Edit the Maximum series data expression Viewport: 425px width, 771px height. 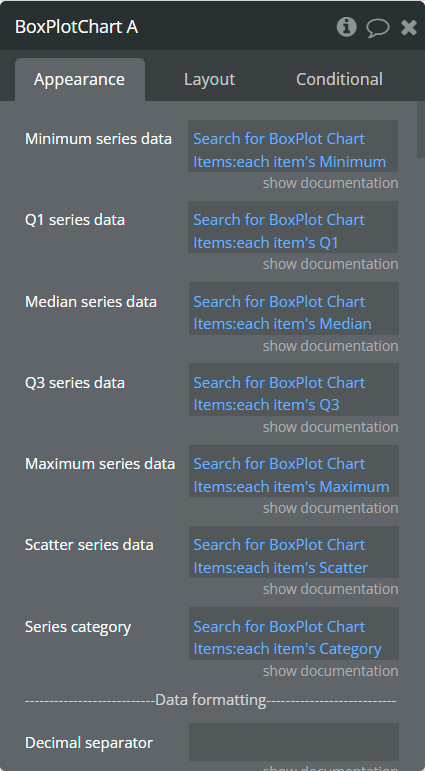click(x=294, y=471)
